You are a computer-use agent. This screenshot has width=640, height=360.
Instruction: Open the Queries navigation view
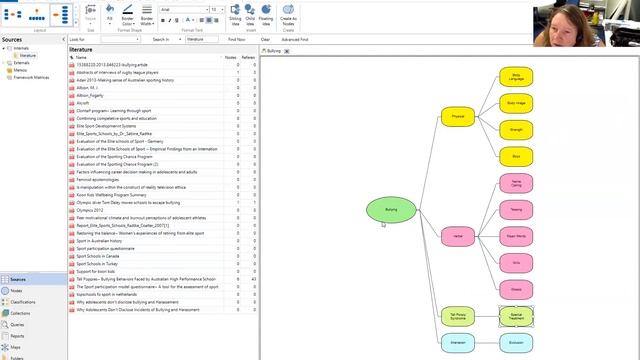(33, 325)
